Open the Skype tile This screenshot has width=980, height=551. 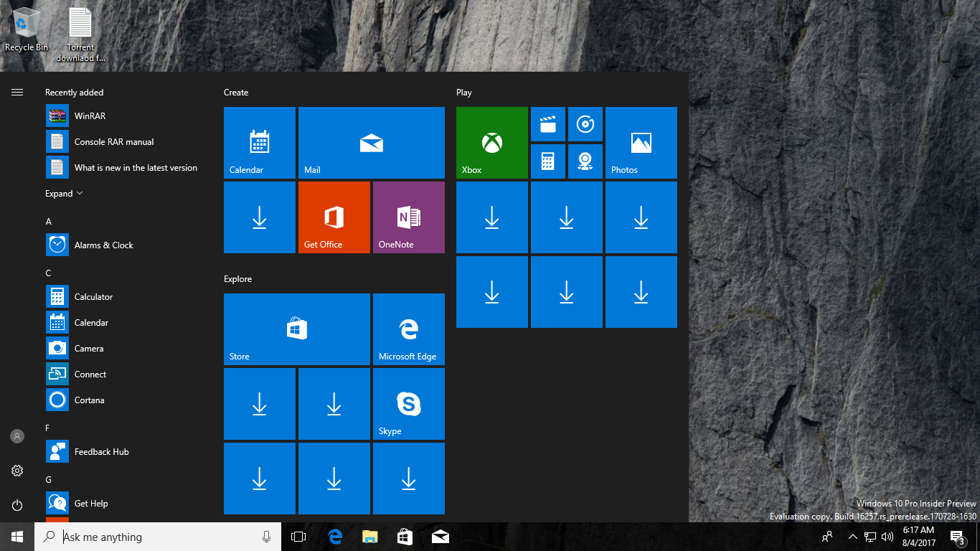[409, 404]
